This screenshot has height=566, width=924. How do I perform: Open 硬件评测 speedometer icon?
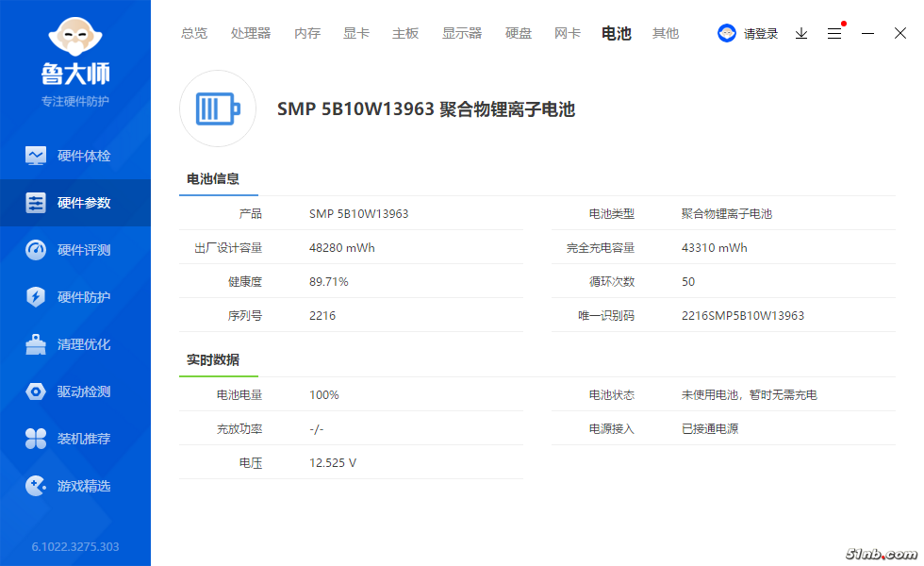(36, 250)
